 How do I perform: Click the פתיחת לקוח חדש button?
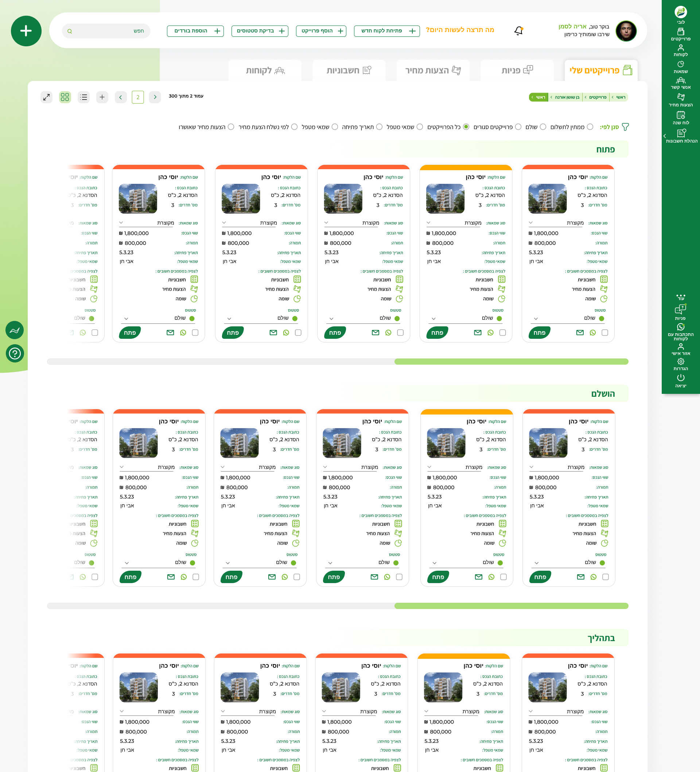tap(387, 31)
